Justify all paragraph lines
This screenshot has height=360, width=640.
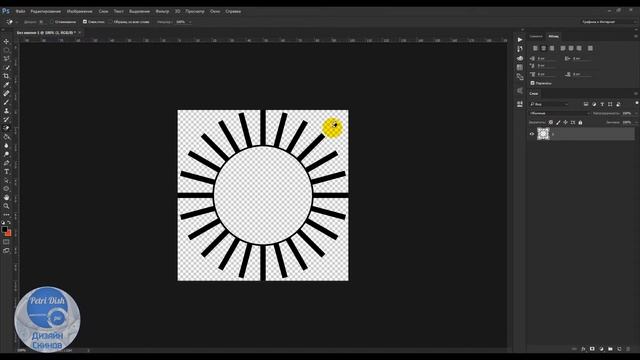(590, 48)
